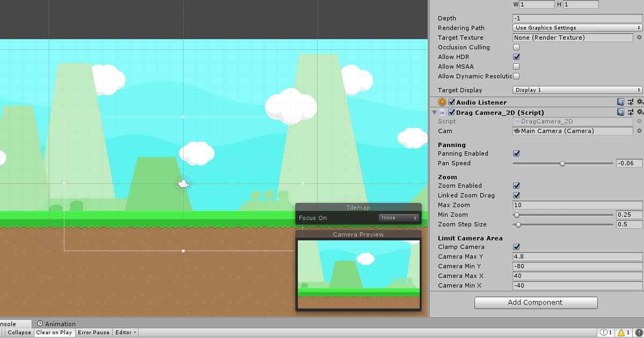Enable the Allow MSAA checkbox
Viewport: 644px width, 338px height.
click(x=516, y=67)
